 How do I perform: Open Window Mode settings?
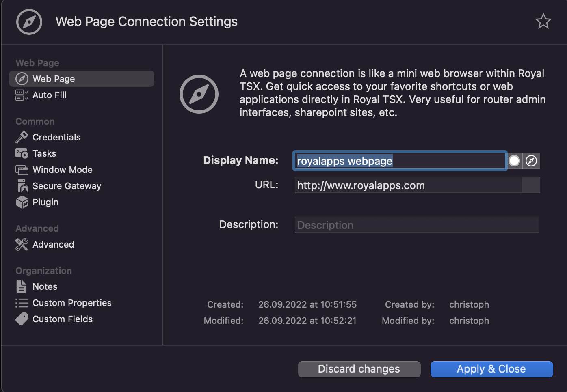click(62, 170)
